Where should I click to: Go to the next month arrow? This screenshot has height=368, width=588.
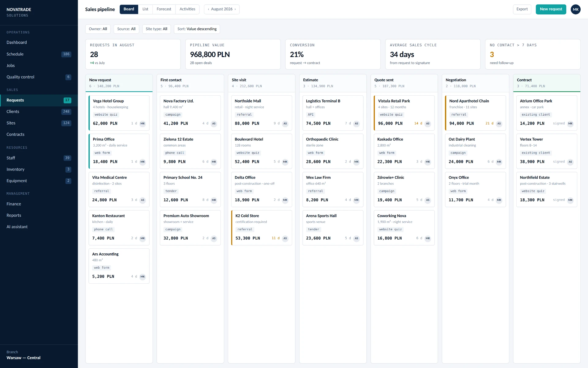click(x=235, y=9)
